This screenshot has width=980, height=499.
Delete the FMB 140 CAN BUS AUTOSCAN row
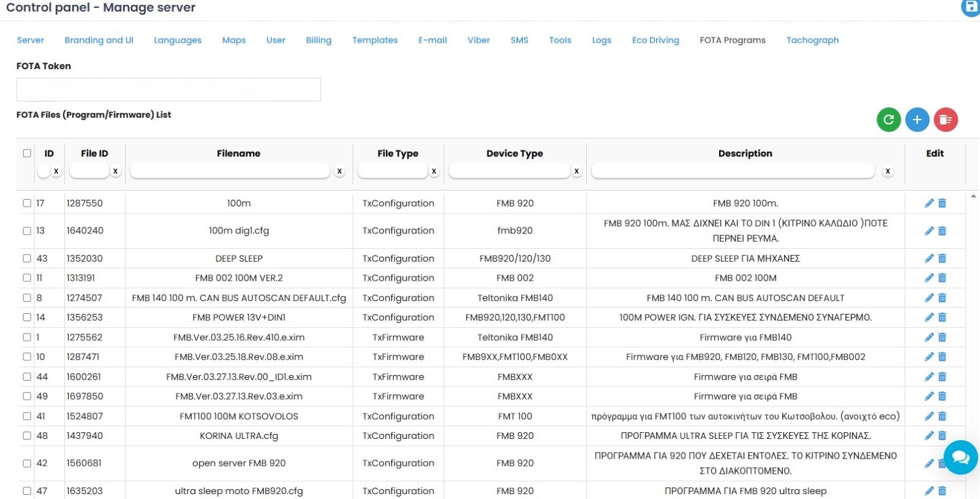coord(942,298)
